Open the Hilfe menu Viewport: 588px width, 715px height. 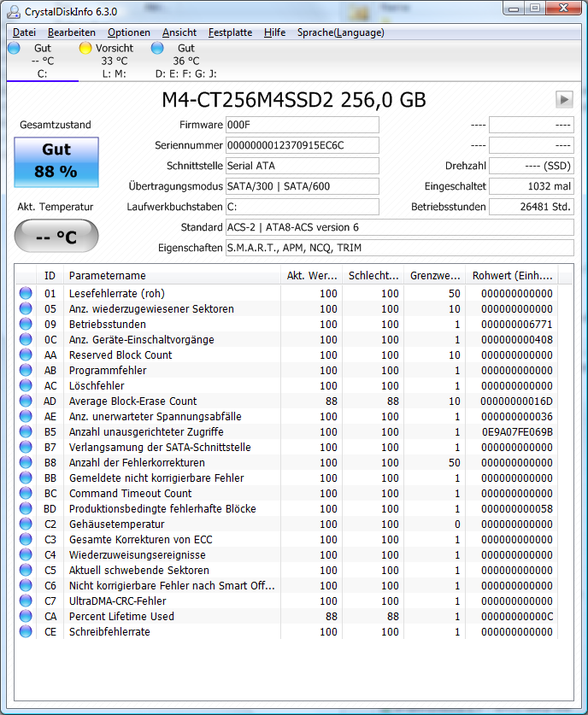click(274, 32)
